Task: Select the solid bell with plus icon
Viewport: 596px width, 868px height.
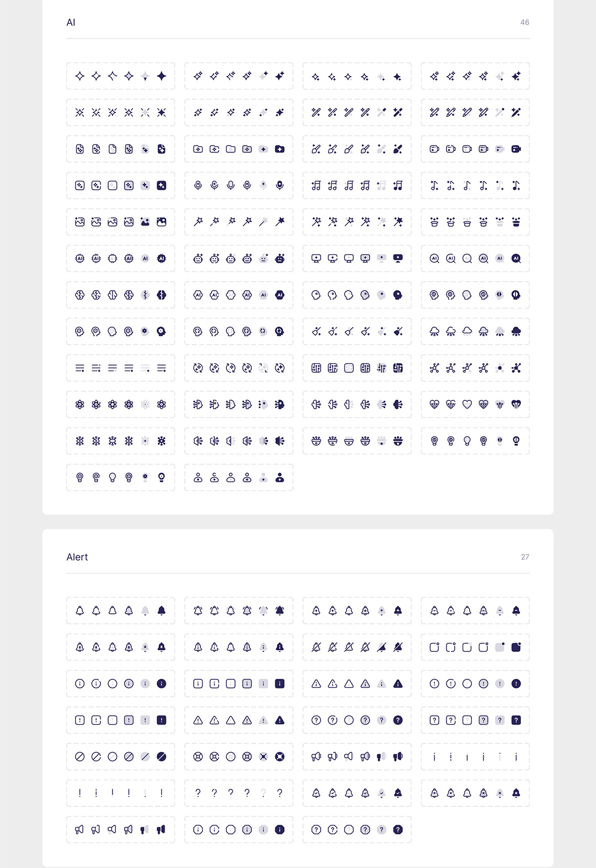Action: (398, 610)
